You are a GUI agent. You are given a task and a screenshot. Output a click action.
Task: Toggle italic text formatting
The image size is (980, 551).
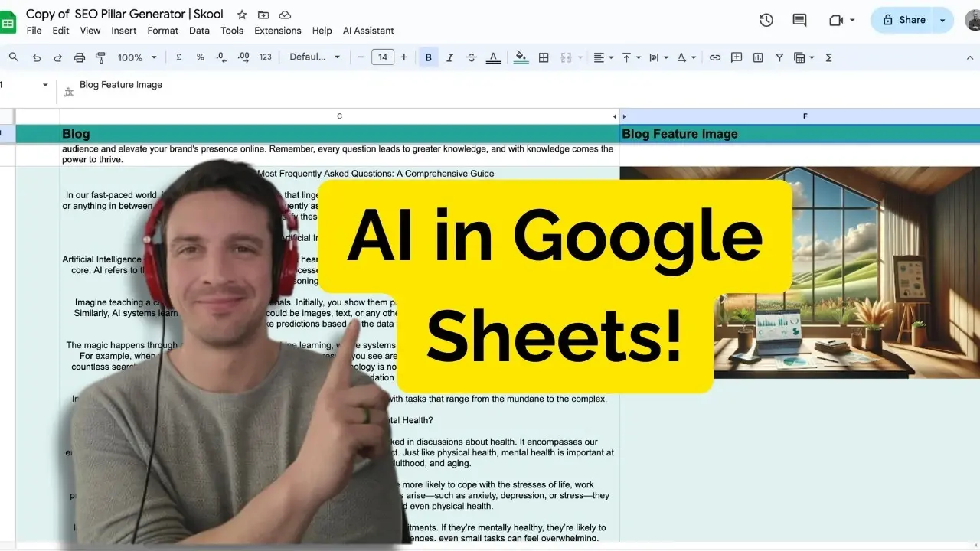(x=449, y=57)
